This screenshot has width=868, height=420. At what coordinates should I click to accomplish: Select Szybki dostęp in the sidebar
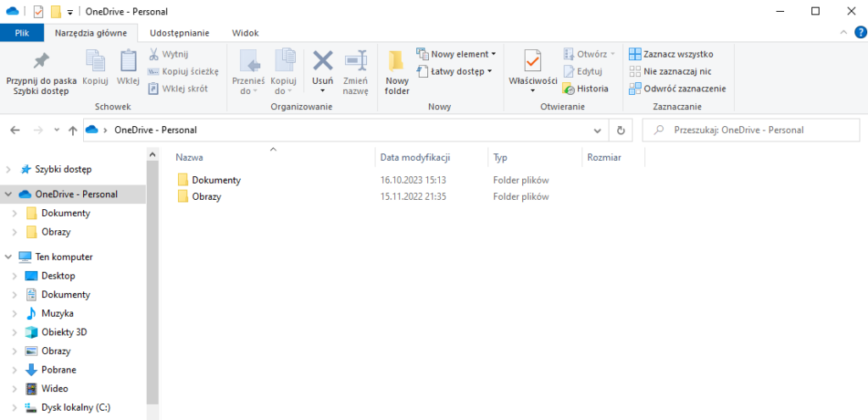(63, 169)
